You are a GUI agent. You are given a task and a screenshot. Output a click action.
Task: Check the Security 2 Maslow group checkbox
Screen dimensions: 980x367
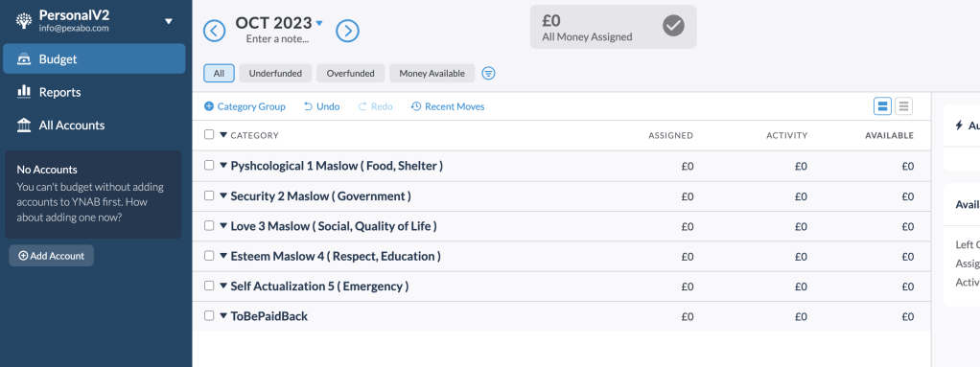tap(209, 195)
